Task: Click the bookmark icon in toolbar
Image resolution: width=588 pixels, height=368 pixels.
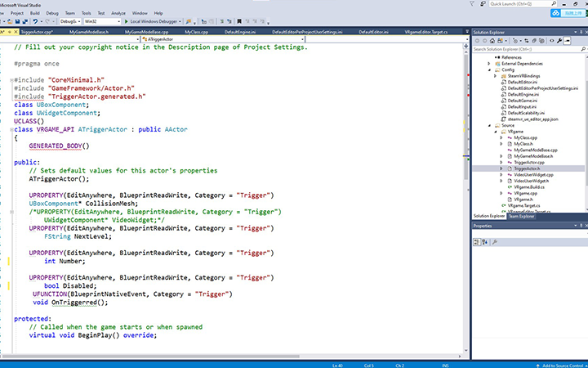Action: [238, 21]
